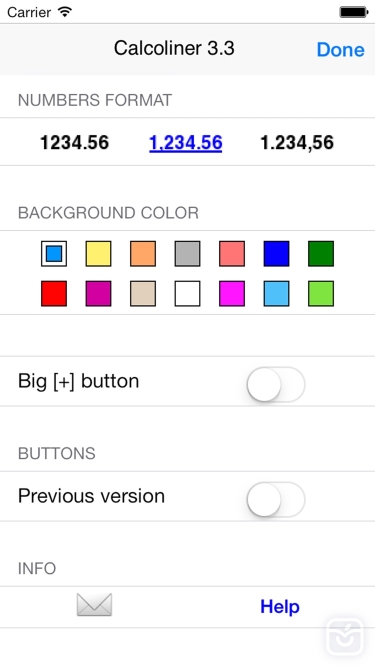
Task: Open the Help link
Action: click(x=280, y=606)
